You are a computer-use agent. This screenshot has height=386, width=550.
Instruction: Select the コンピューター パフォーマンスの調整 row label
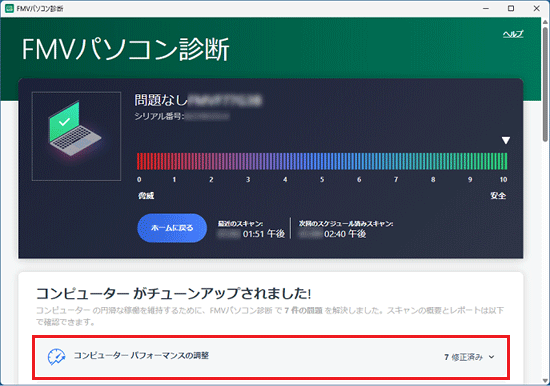pos(141,355)
